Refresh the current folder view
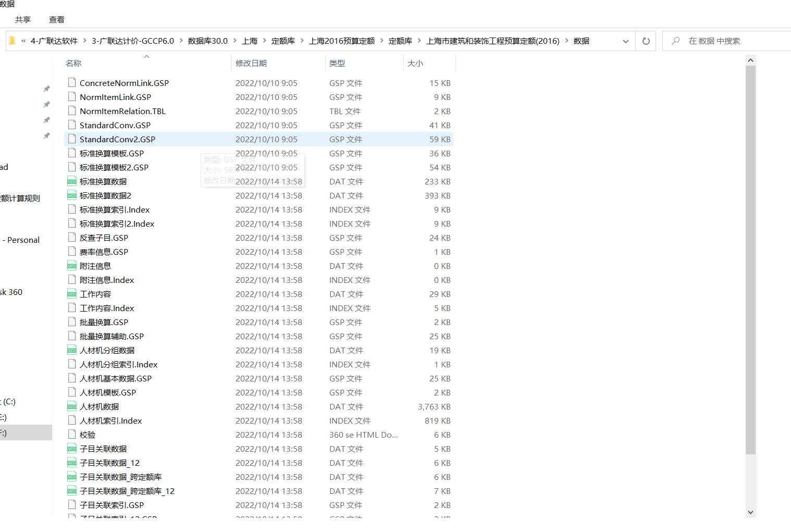The width and height of the screenshot is (791, 532). (x=646, y=41)
